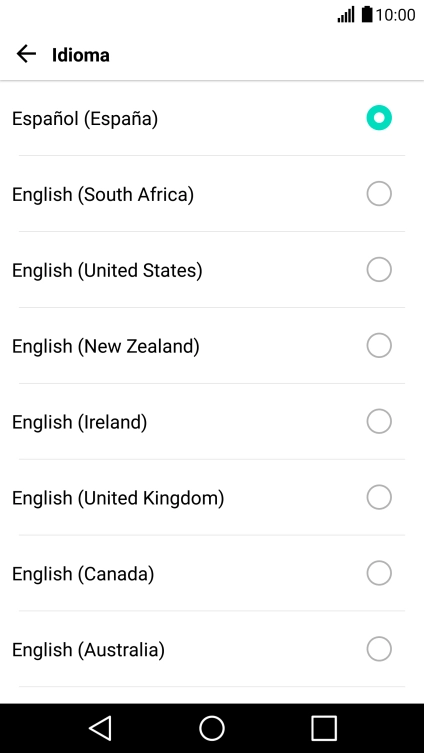Viewport: 424px width, 753px height.
Task: Tap the Android home circle button
Action: click(212, 728)
